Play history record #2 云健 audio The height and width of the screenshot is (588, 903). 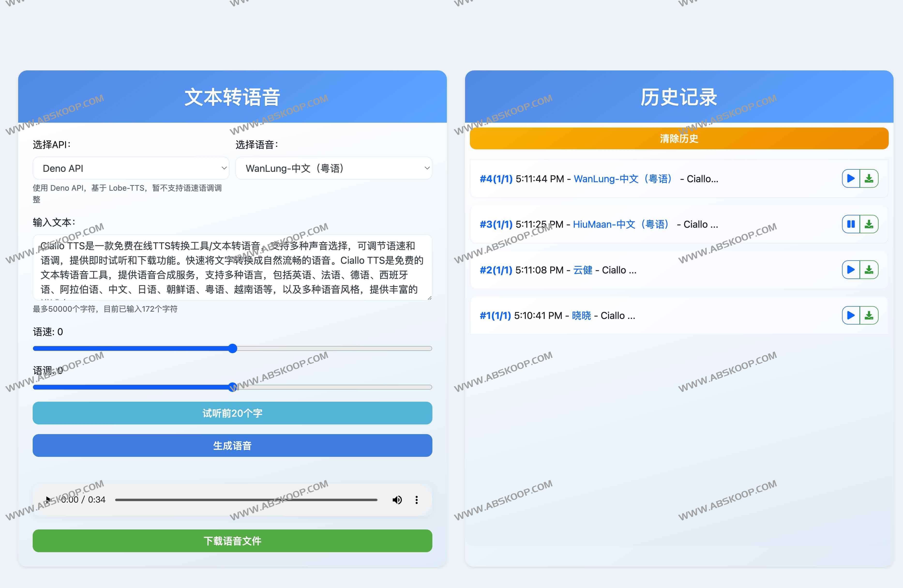(x=851, y=270)
